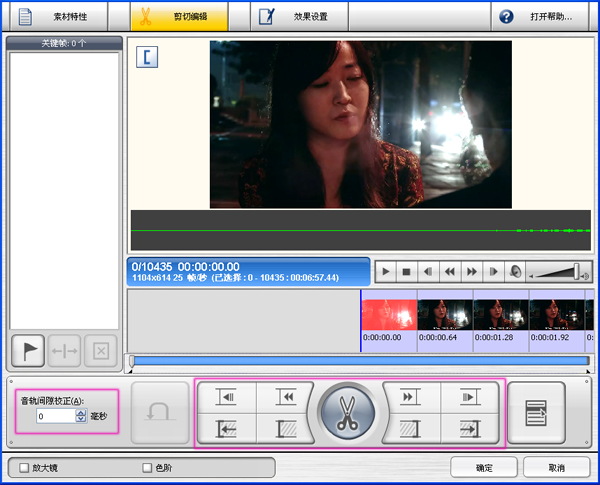This screenshot has height=485, width=600.
Task: Click the 取消 button
Action: pyautogui.click(x=556, y=467)
